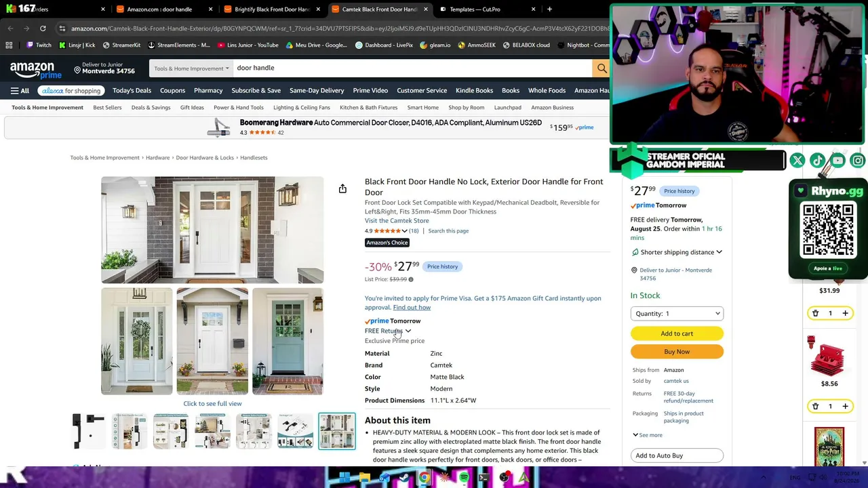Click the List Price info icon
The image size is (868, 488).
pyautogui.click(x=411, y=279)
